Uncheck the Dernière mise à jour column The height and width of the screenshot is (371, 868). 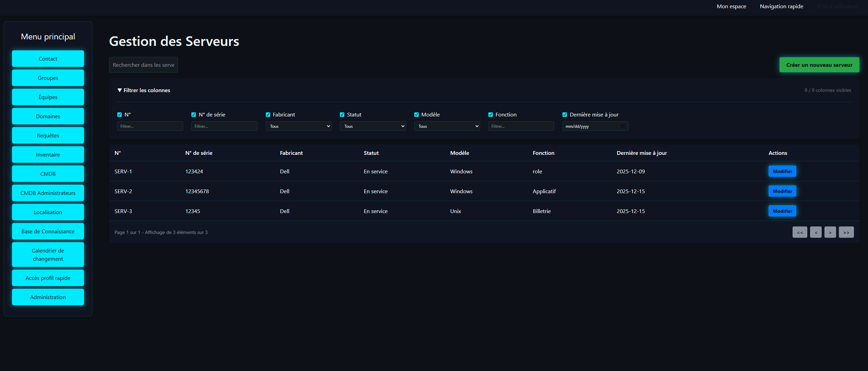[564, 114]
